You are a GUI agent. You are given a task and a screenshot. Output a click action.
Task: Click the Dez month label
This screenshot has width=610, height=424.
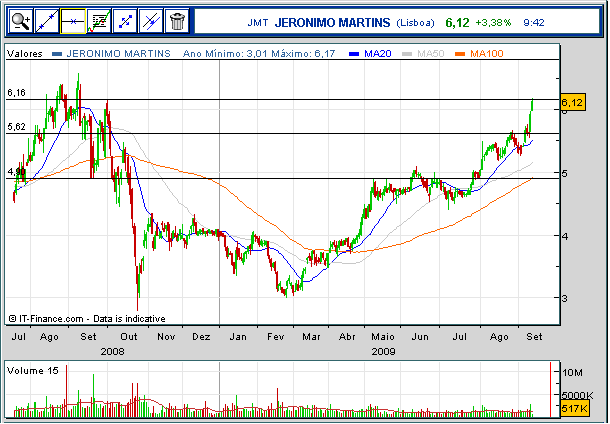click(x=201, y=336)
